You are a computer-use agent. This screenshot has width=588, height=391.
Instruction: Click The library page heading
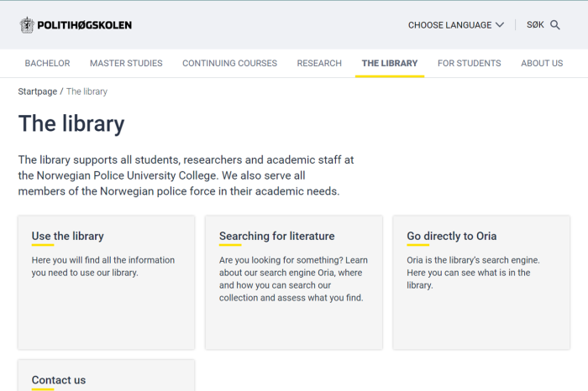coord(71,124)
